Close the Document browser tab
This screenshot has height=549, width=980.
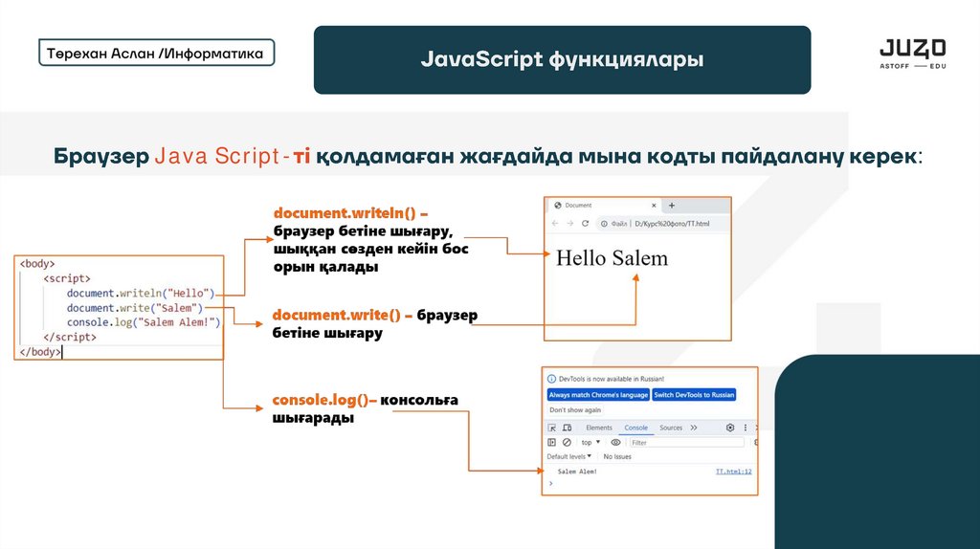pyautogui.click(x=654, y=205)
